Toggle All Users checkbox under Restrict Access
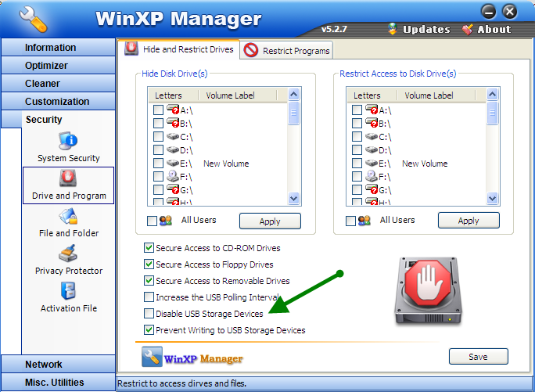Image resolution: width=535 pixels, height=392 pixels. point(350,221)
